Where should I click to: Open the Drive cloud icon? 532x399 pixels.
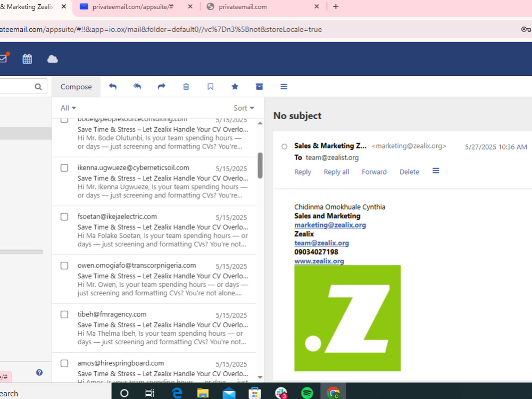tap(53, 59)
